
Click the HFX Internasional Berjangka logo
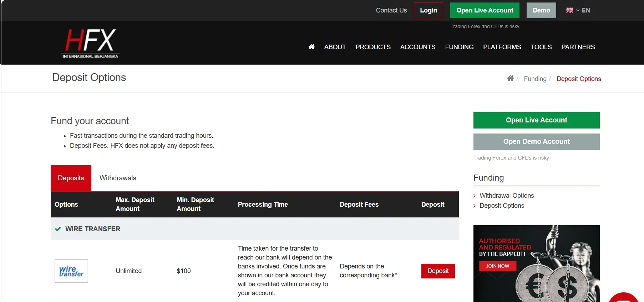coord(90,43)
